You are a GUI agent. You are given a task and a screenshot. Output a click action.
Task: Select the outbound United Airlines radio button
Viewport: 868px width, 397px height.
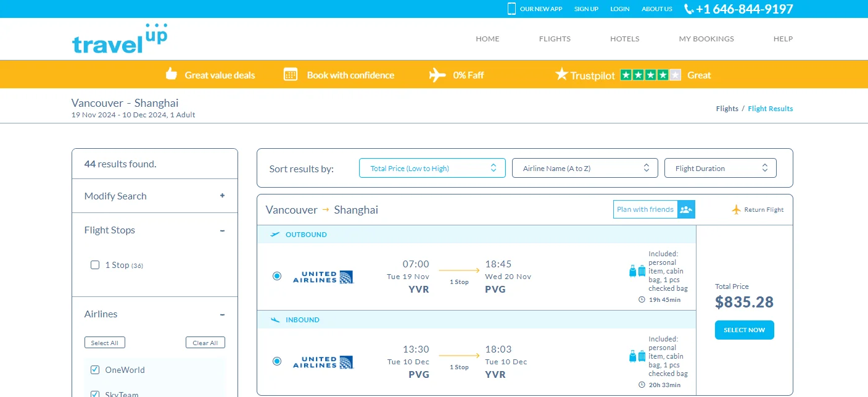277,276
